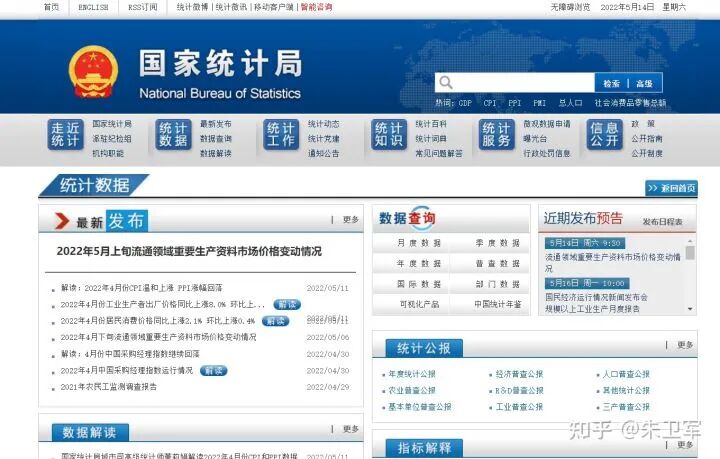Open the 统计工作 blue tile

tap(281, 134)
